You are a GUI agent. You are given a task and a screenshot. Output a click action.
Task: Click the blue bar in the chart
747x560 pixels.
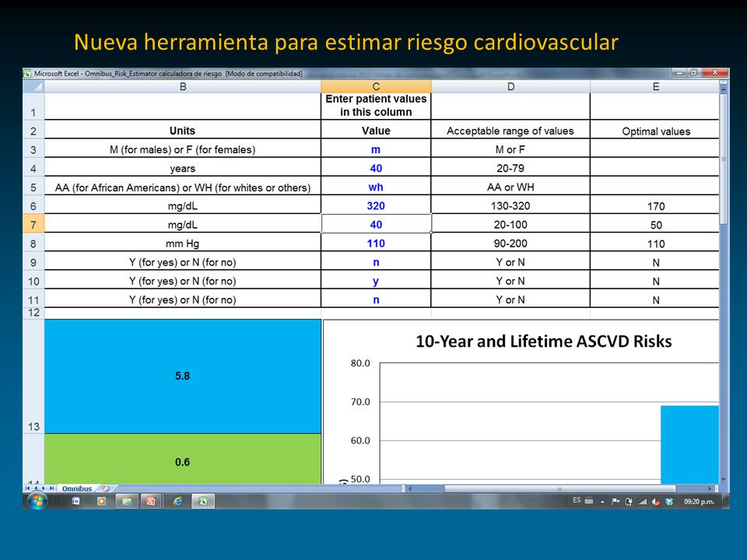[689, 445]
